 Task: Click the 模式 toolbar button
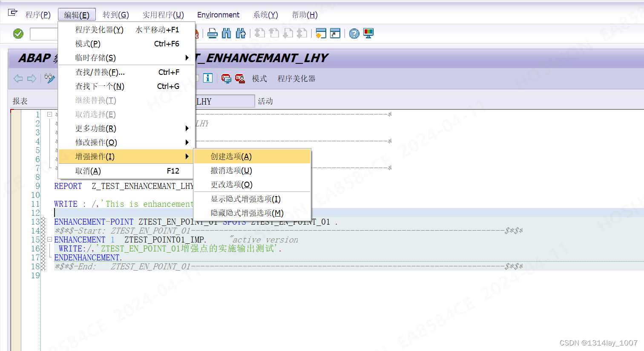click(x=259, y=78)
